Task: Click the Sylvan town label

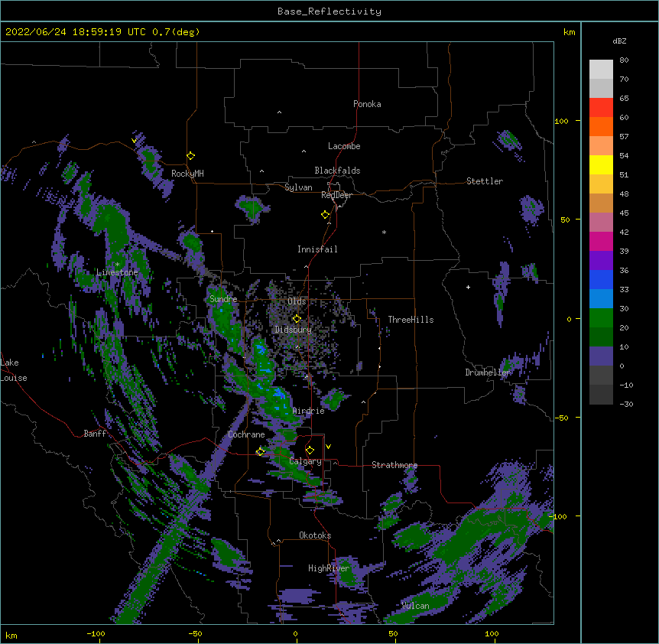Action: pyautogui.click(x=298, y=187)
